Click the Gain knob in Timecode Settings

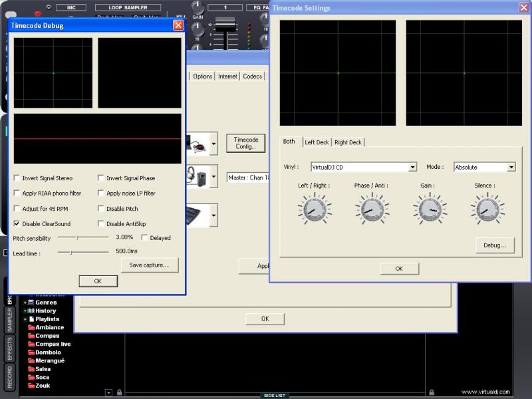pos(430,209)
